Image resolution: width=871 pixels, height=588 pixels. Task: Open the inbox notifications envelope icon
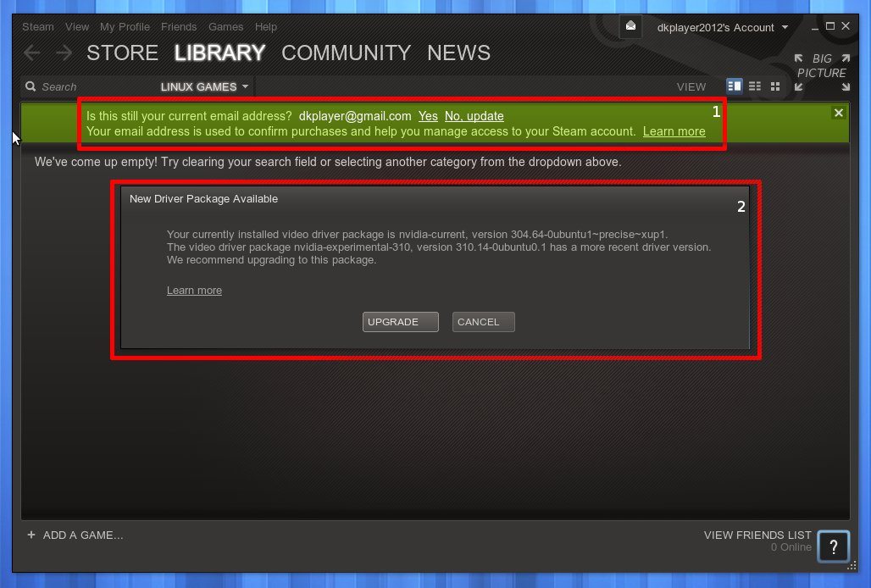[630, 26]
